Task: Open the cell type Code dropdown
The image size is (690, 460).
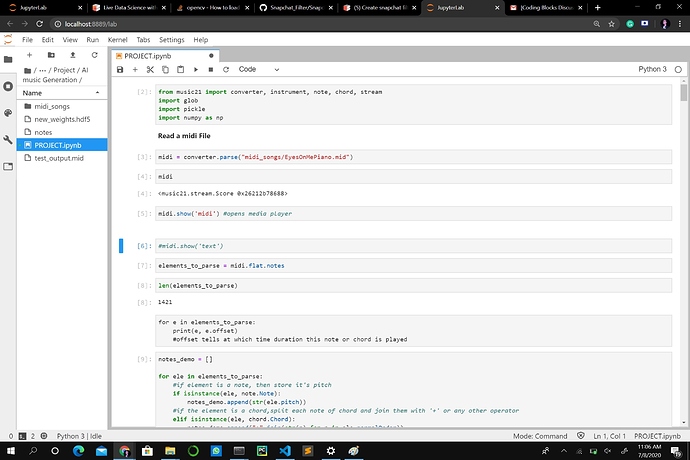Action: click(256, 69)
